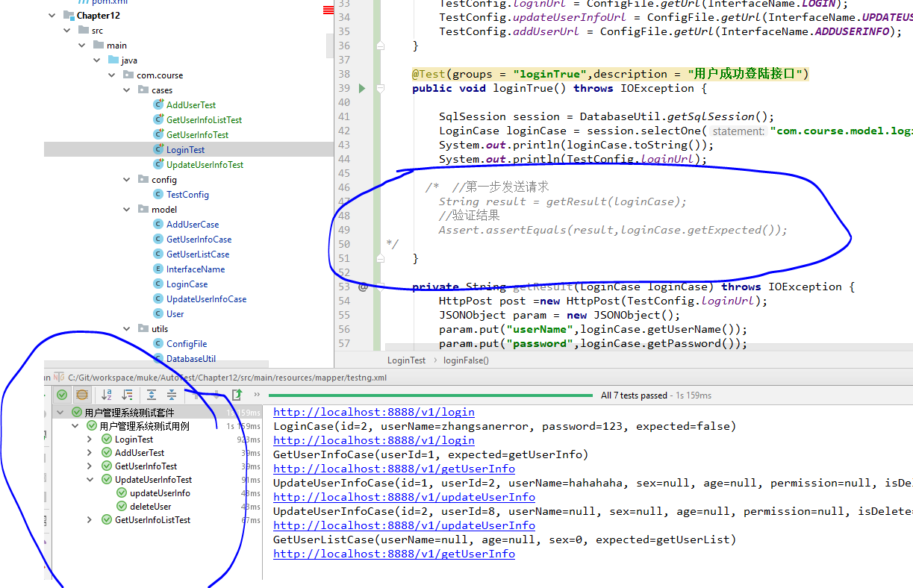Collapse the main folder node
Viewport: 913px width, 588px height.
tap(82, 46)
